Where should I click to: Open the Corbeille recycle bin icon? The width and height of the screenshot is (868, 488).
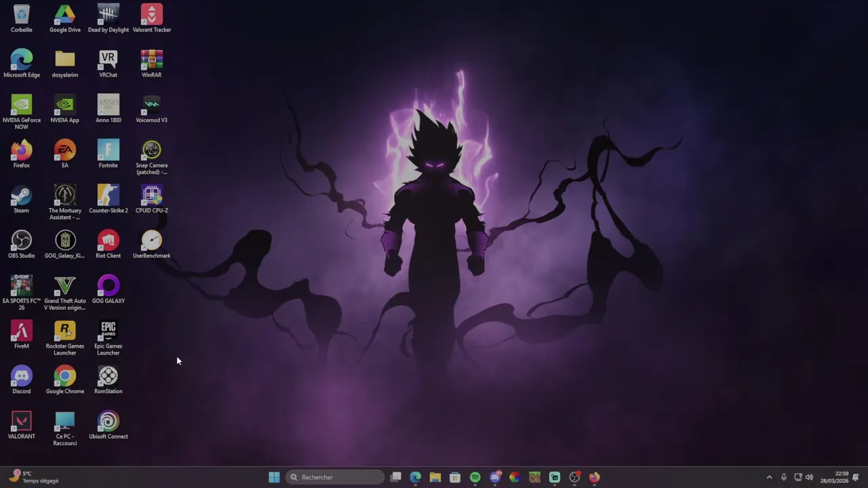22,18
